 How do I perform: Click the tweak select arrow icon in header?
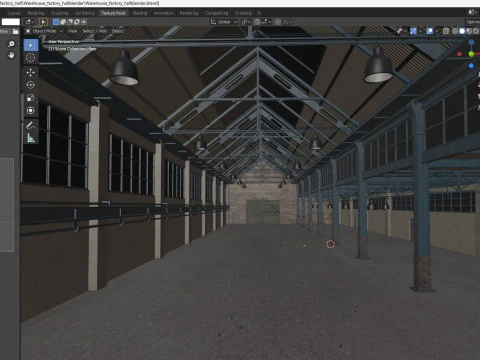43,22
